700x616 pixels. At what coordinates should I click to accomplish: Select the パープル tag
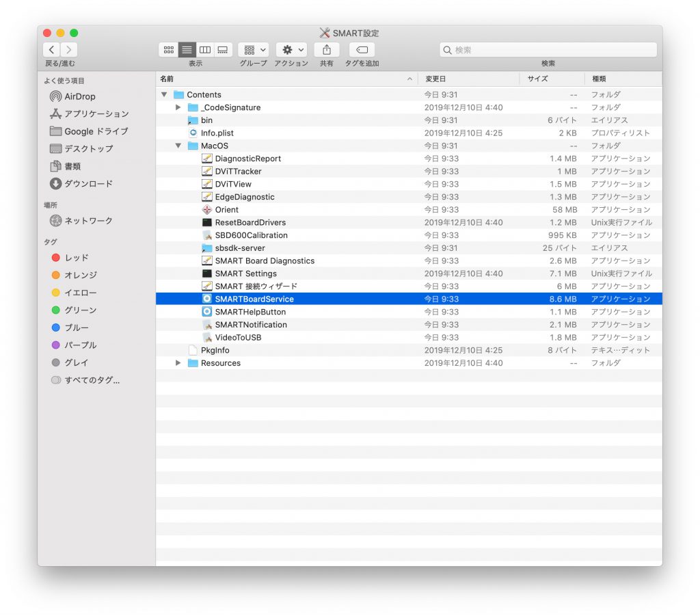[74, 345]
